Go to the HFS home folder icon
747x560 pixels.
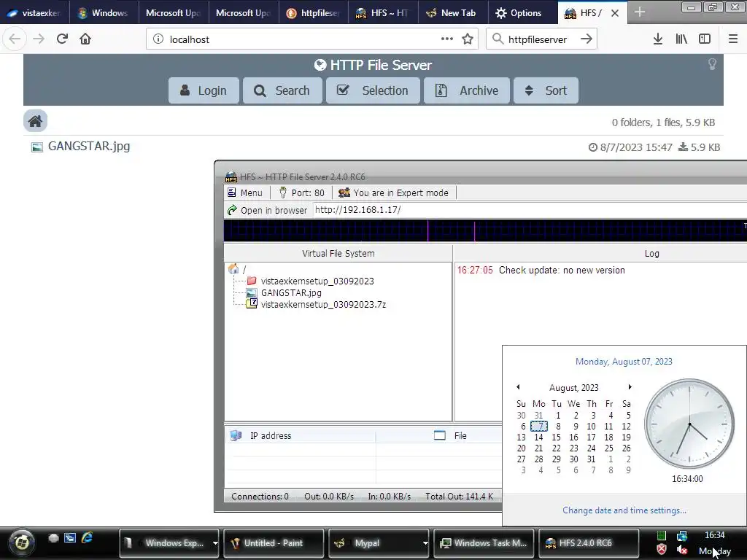tap(35, 121)
